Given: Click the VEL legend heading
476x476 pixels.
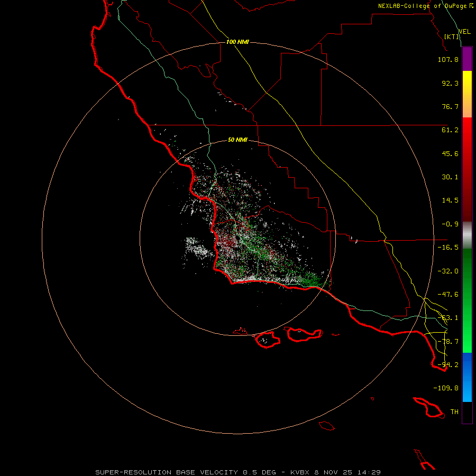Looking at the screenshot, I should [464, 32].
